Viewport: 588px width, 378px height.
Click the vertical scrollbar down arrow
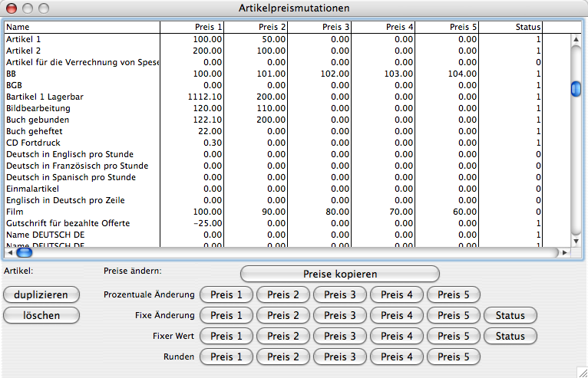coord(576,239)
